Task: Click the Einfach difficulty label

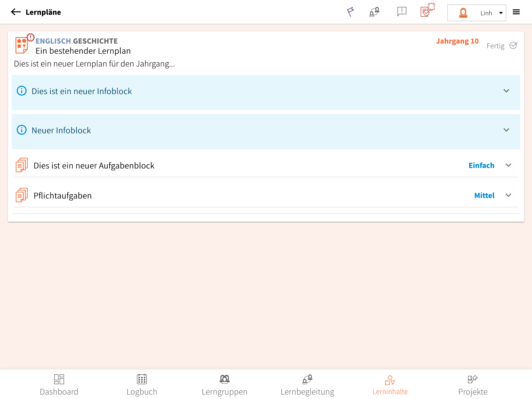Action: 481,165
